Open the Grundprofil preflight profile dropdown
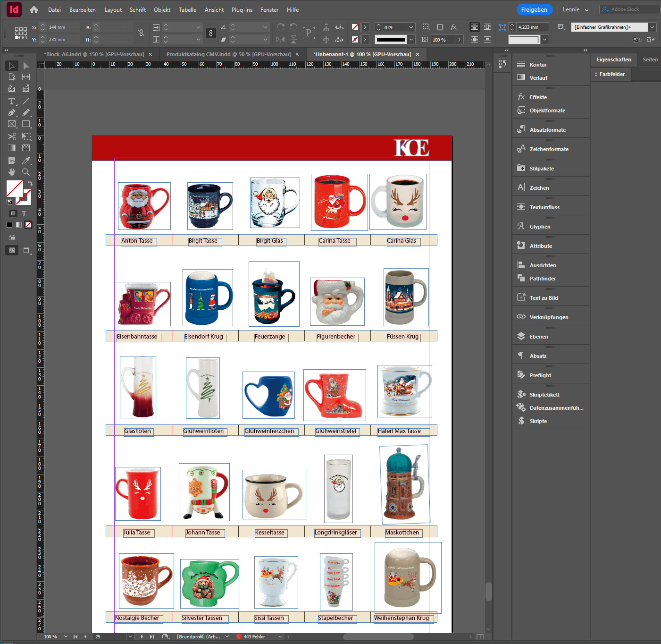 [x=227, y=636]
